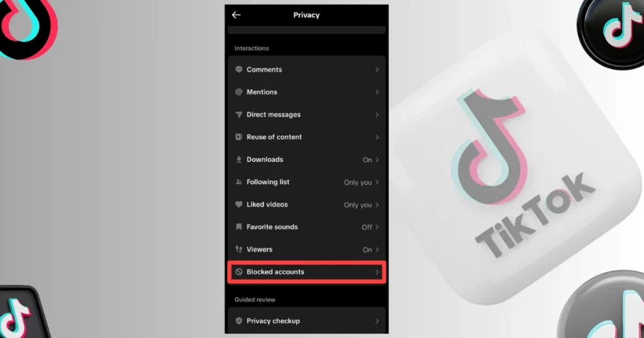Open Following list Only you option
The image size is (644, 338).
[x=358, y=183]
